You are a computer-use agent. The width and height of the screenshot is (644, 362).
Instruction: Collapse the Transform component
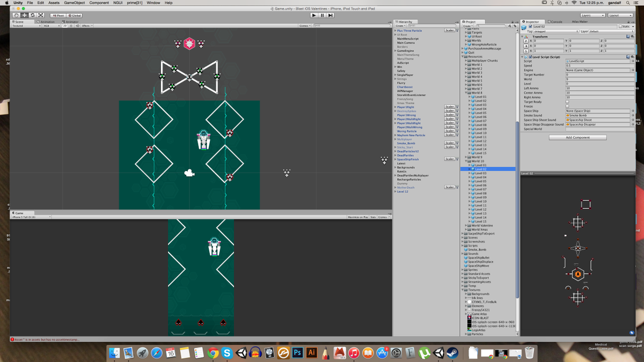523,36
